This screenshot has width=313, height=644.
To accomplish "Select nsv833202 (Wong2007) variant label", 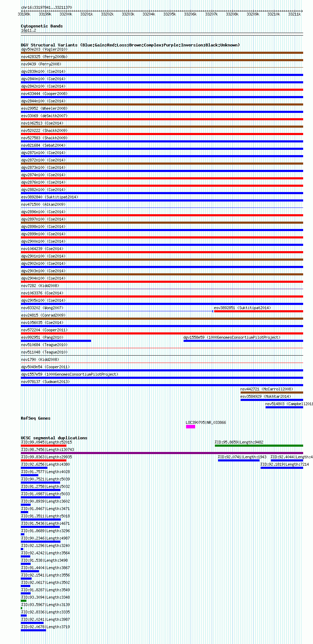I will [x=42, y=308].
